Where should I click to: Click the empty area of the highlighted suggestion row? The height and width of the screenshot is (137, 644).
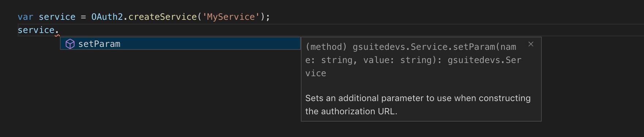210,44
